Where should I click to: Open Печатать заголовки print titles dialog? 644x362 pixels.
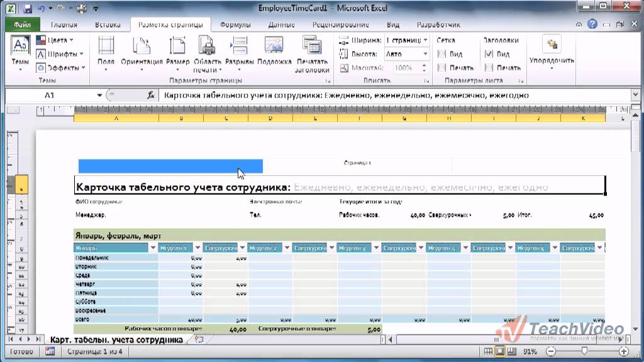point(312,54)
